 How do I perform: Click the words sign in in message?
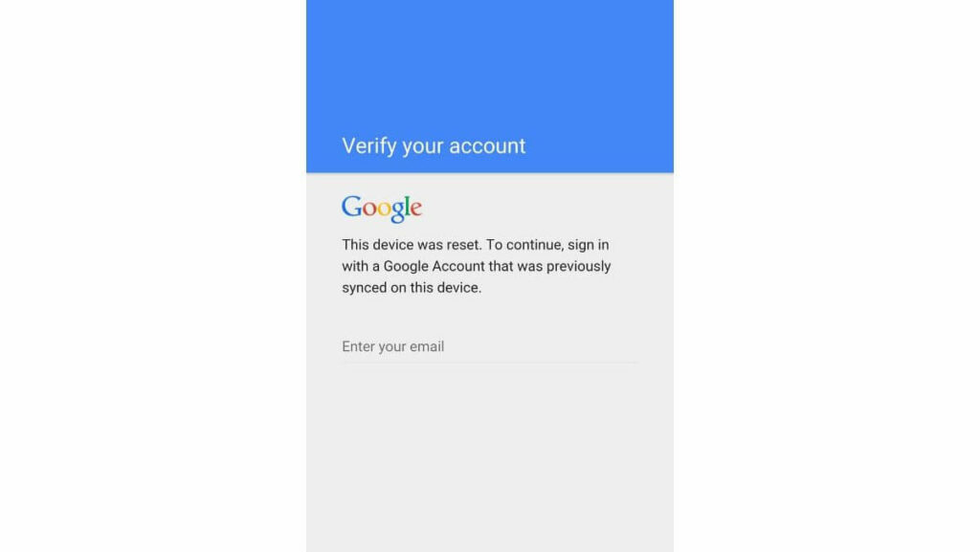coord(589,246)
